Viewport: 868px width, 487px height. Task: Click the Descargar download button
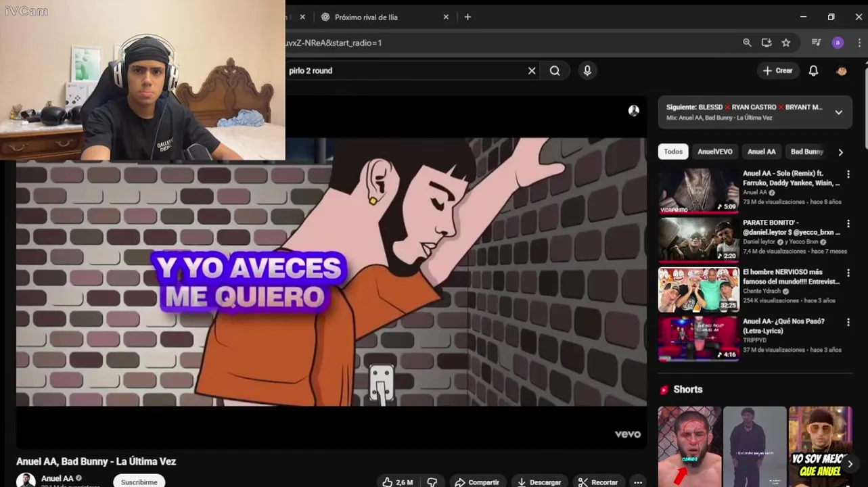[539, 482]
